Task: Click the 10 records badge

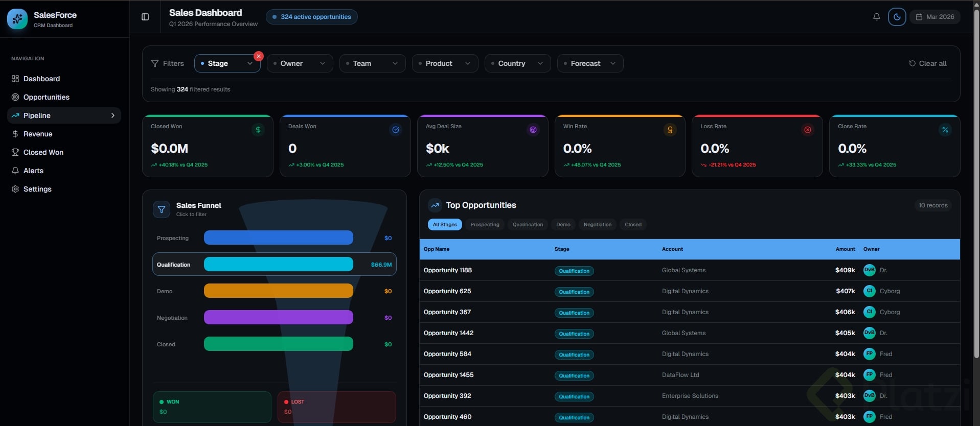Action: (x=933, y=205)
